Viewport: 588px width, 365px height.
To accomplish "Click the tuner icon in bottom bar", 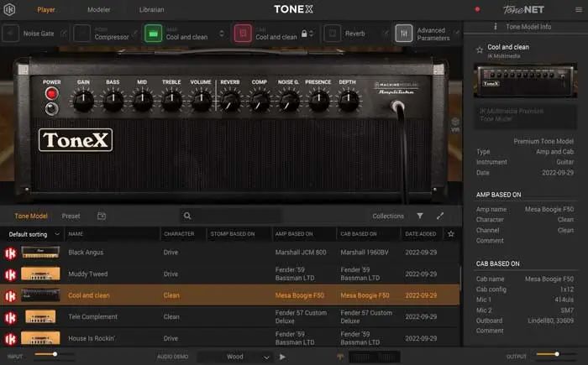I will click(340, 357).
